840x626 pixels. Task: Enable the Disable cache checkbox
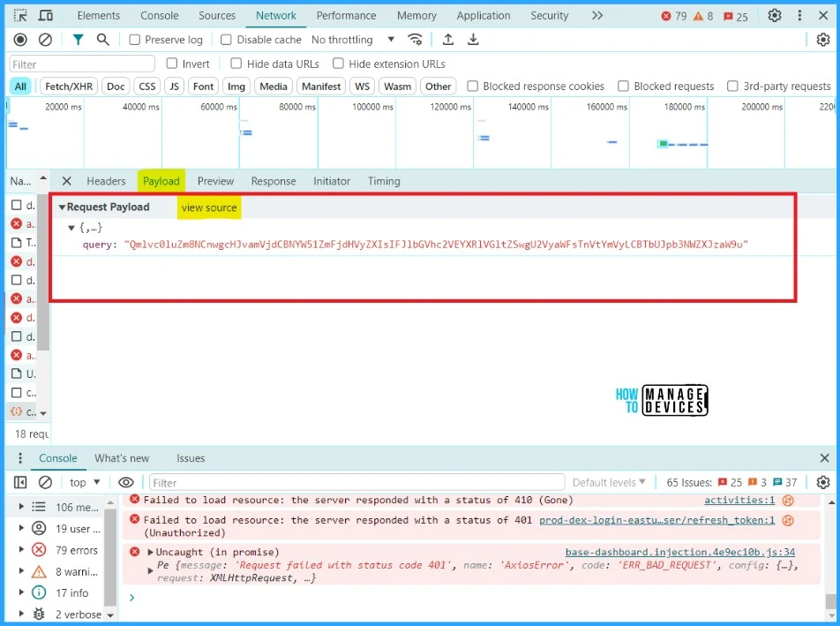pyautogui.click(x=226, y=40)
